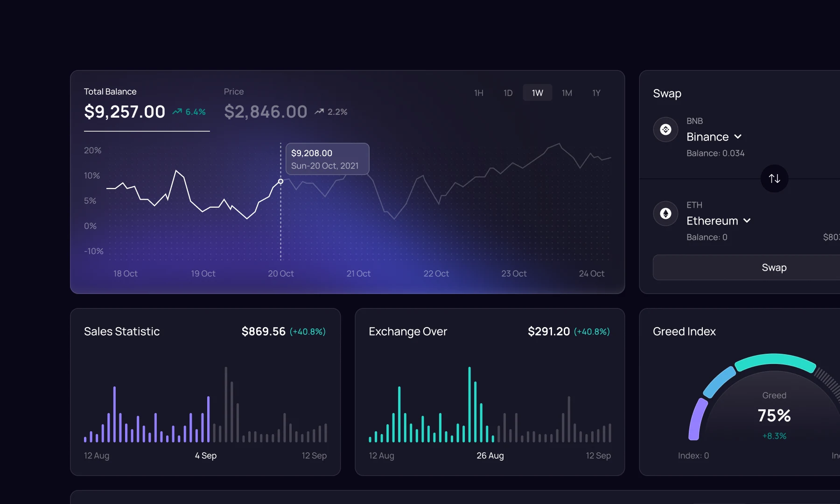Click the 19 Oct axis label
This screenshot has width=840, height=504.
(203, 273)
